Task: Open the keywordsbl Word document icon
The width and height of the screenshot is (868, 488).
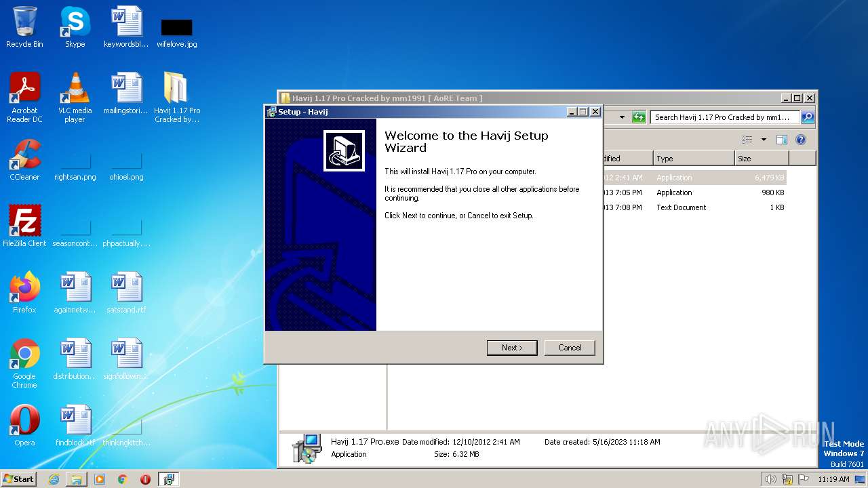Action: 126,27
